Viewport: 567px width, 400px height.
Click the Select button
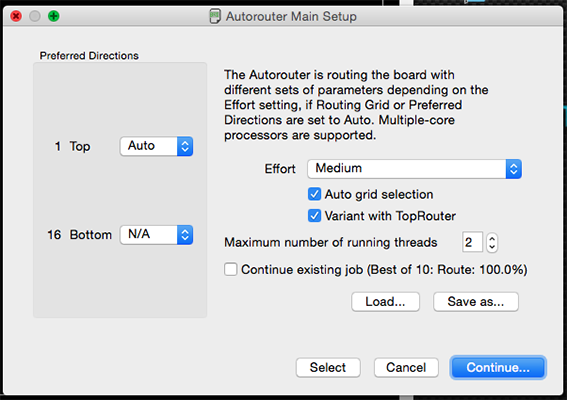pos(328,367)
